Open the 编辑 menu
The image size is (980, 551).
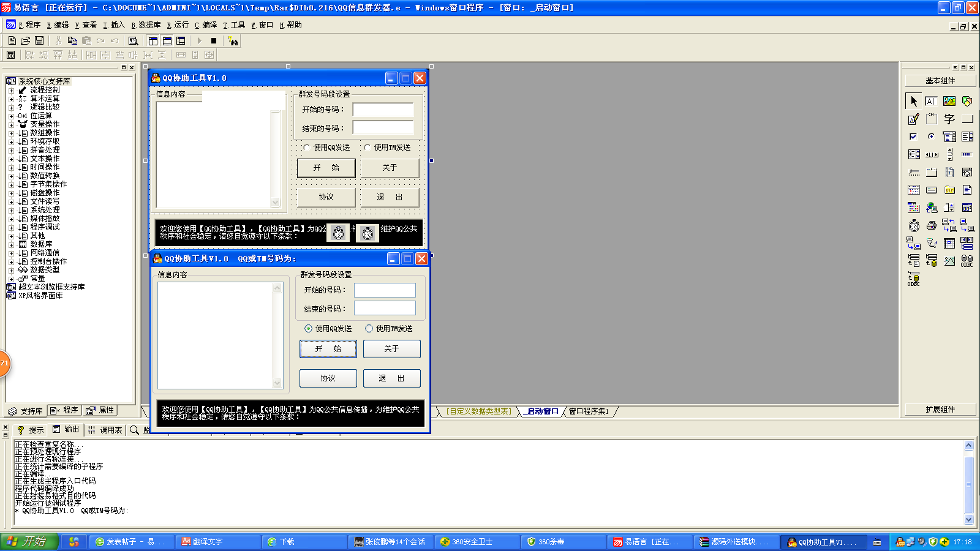coord(58,25)
